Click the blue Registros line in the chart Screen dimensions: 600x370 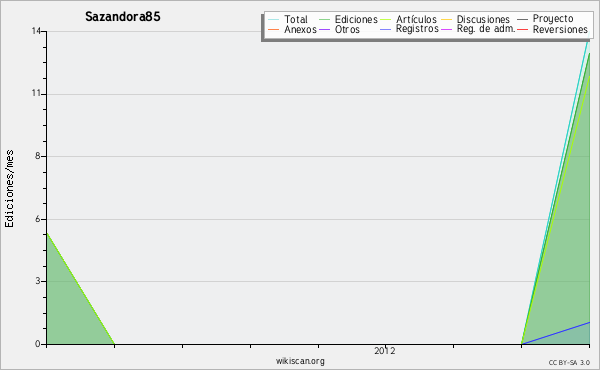tap(556, 333)
